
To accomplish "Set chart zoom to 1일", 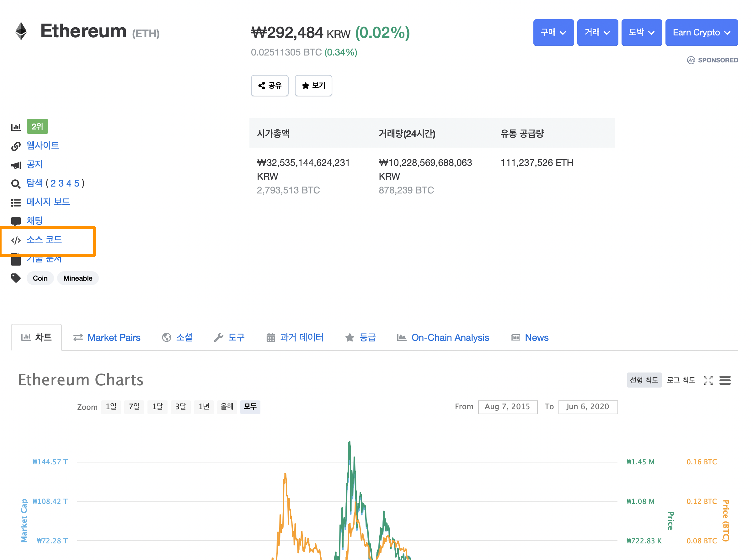I will point(111,407).
